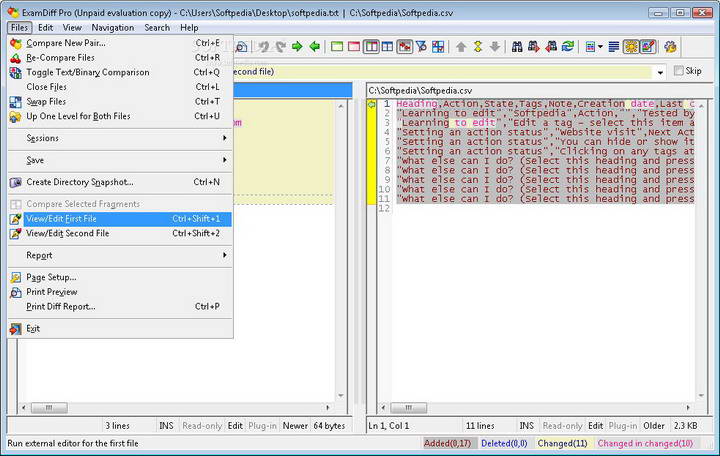
Task: Enable the Skip checkbox
Action: [679, 72]
